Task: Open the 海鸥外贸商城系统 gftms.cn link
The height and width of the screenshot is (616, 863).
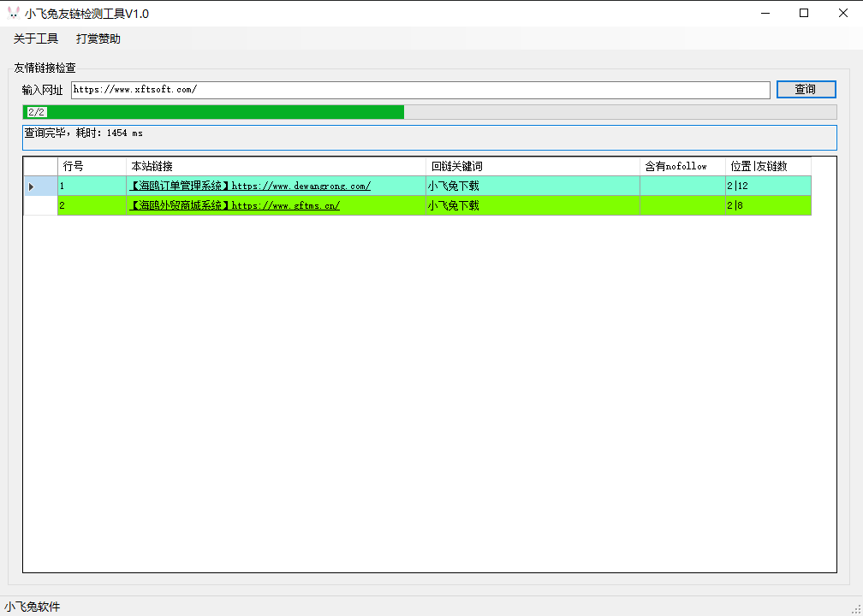Action: point(235,205)
